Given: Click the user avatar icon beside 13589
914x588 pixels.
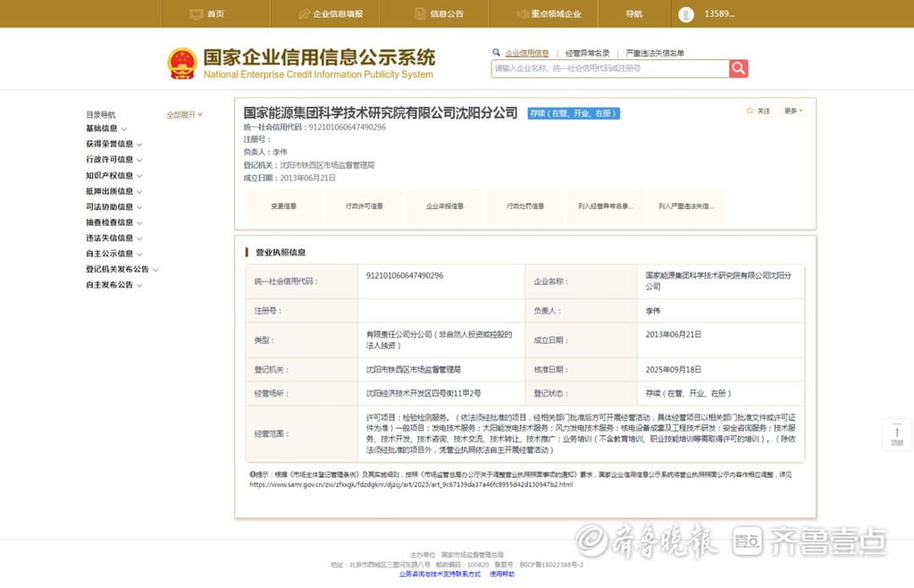Looking at the screenshot, I should click(x=686, y=14).
